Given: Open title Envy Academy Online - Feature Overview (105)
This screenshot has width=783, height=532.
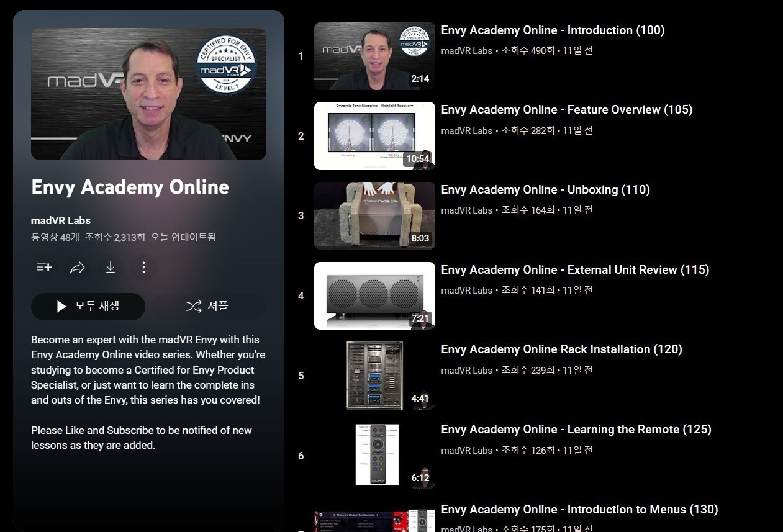Looking at the screenshot, I should [567, 110].
